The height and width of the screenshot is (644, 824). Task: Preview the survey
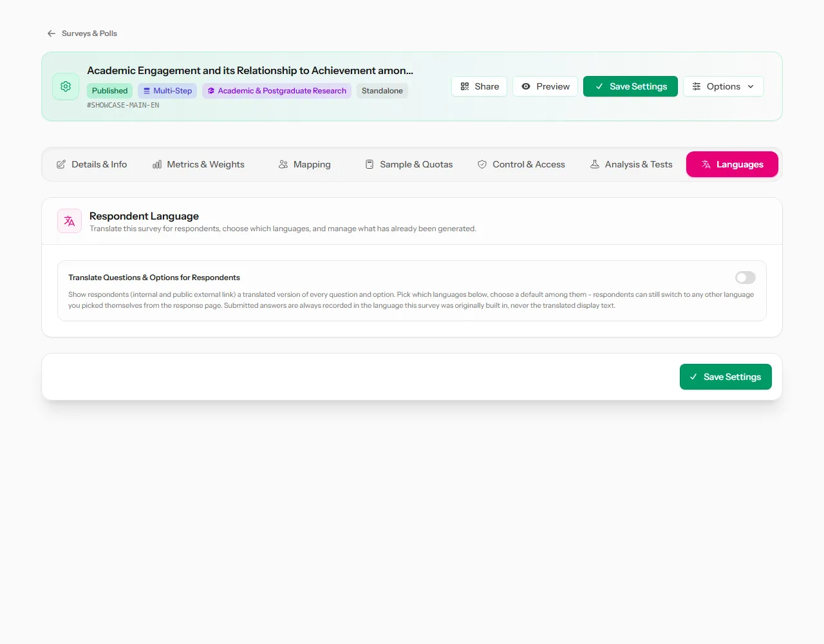click(545, 86)
